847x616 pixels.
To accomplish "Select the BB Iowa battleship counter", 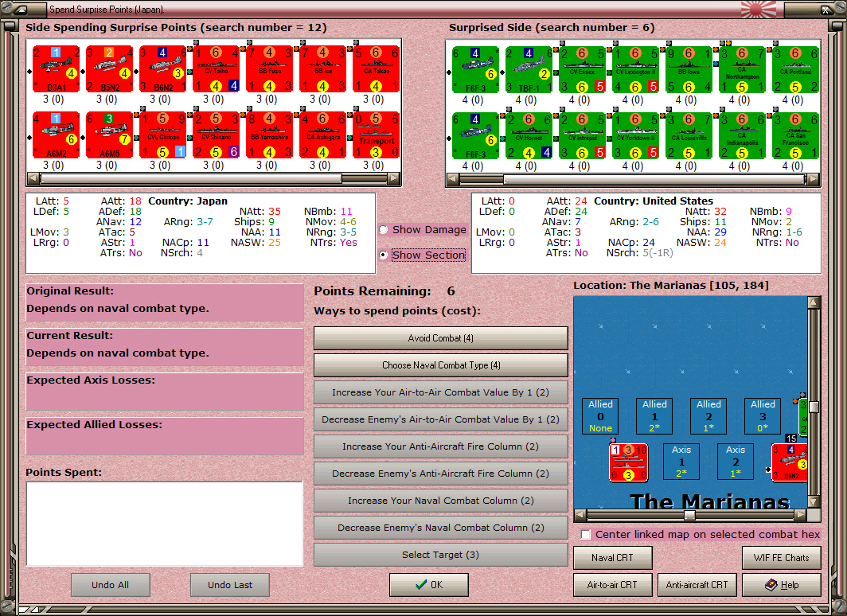I will 689,70.
